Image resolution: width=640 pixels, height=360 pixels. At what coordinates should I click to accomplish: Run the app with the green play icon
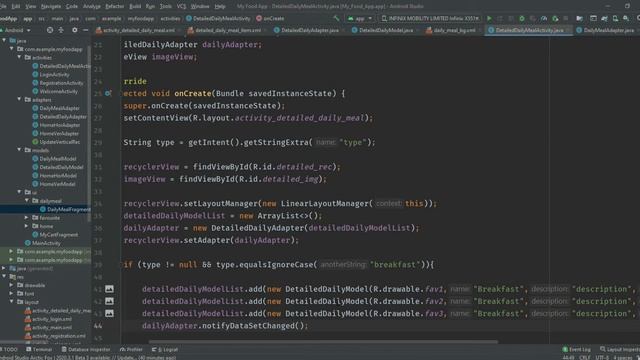click(489, 18)
